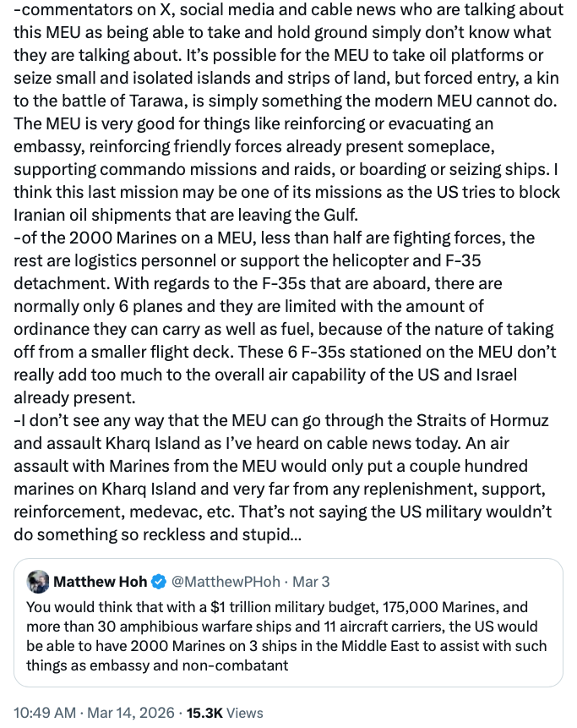Click the Views label
This screenshot has height=728, width=577.
pyautogui.click(x=246, y=713)
